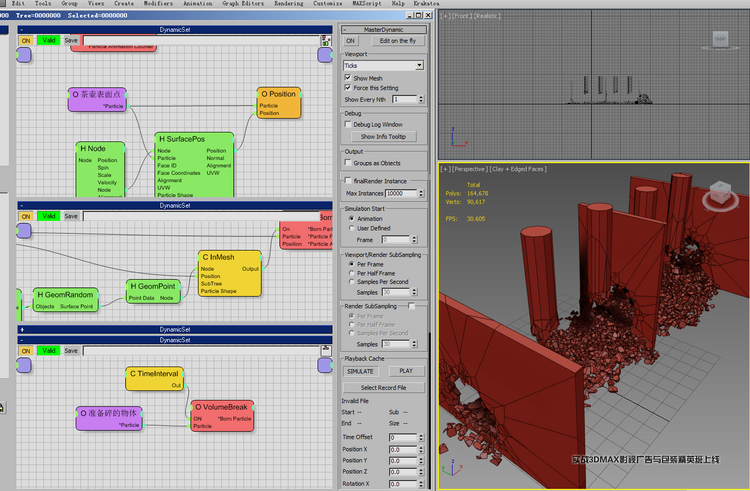Select the H SurfacePos node
750x491 pixels.
click(x=194, y=165)
